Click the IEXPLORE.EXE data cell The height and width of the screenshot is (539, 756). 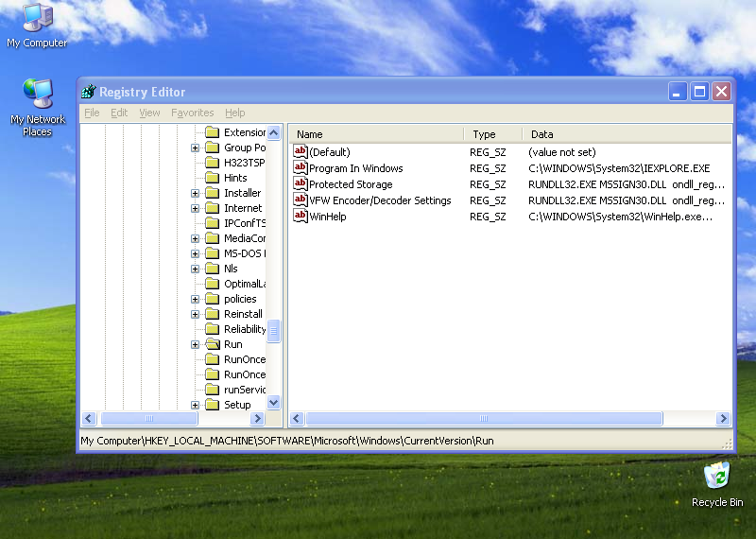619,168
